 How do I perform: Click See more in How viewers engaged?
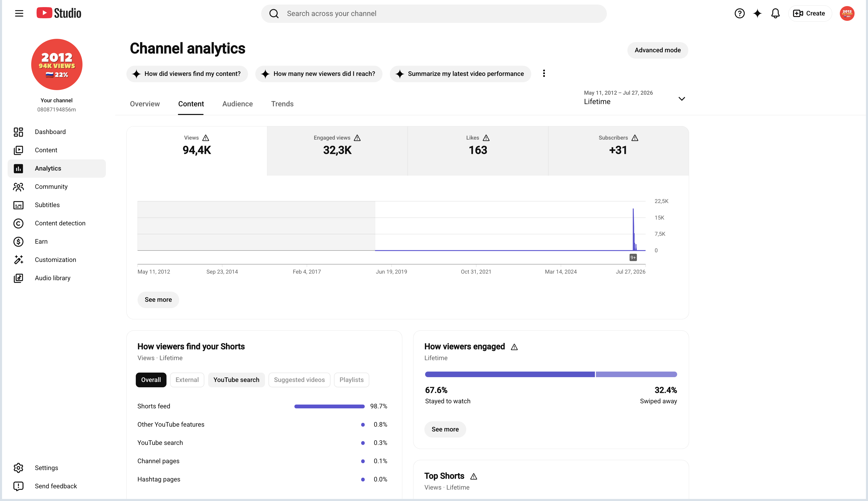coord(445,429)
